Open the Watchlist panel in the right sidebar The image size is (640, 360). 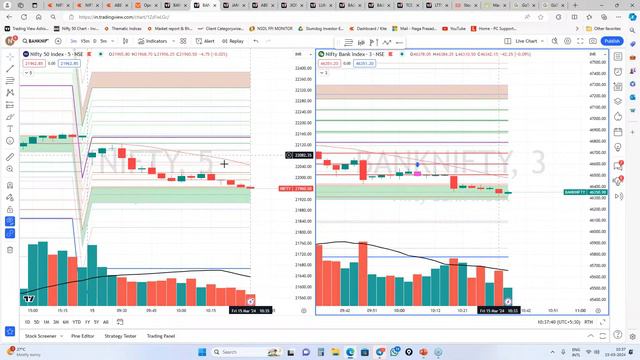coord(618,57)
